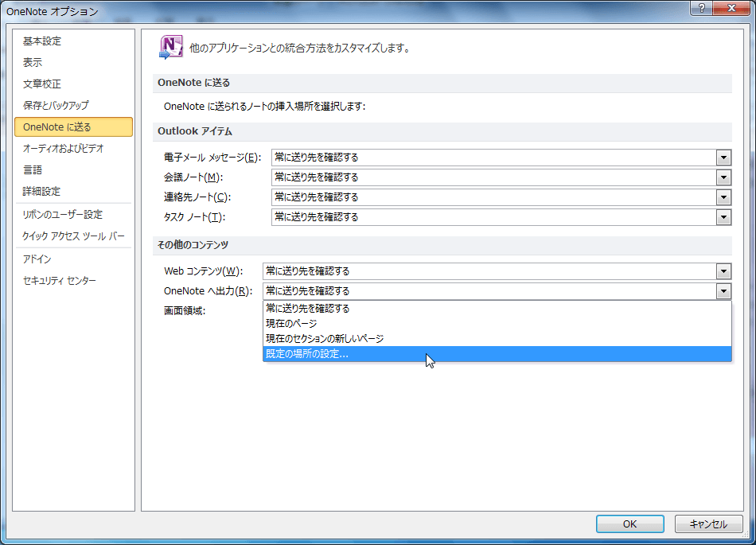This screenshot has height=545, width=756.
Task: Click the Web コンテンツ(W): label
Action: pos(204,271)
